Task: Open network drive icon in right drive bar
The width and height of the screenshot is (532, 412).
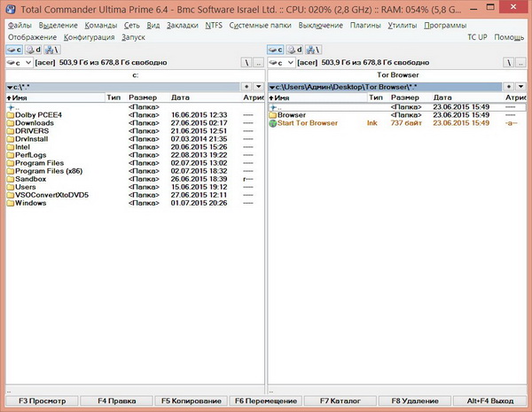Action: pyautogui.click(x=314, y=50)
